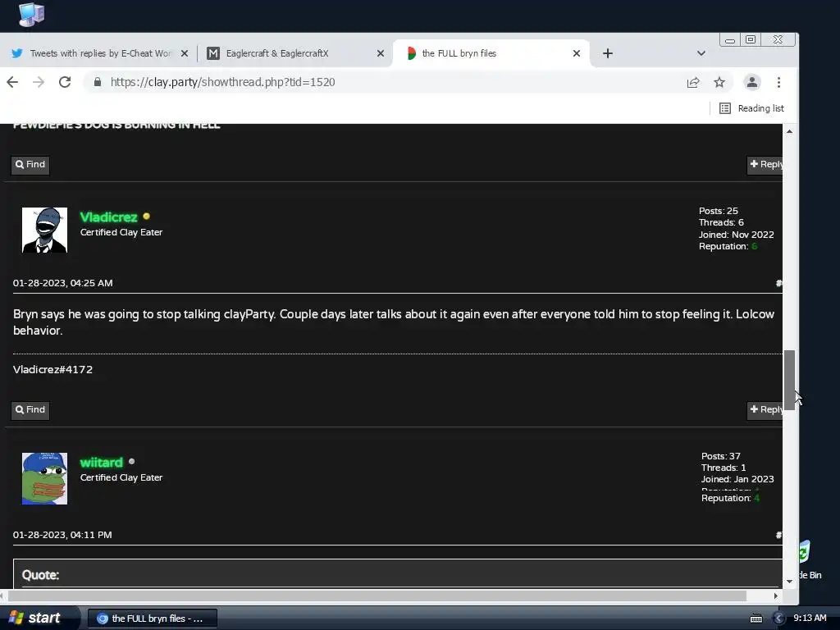Go back to the previous page

[12, 82]
